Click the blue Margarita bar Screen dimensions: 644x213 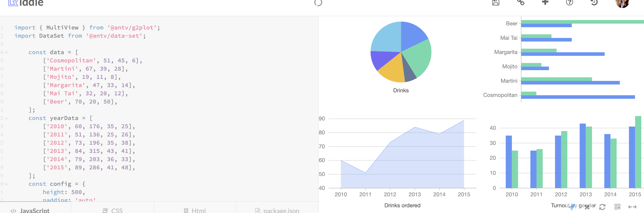563,54
